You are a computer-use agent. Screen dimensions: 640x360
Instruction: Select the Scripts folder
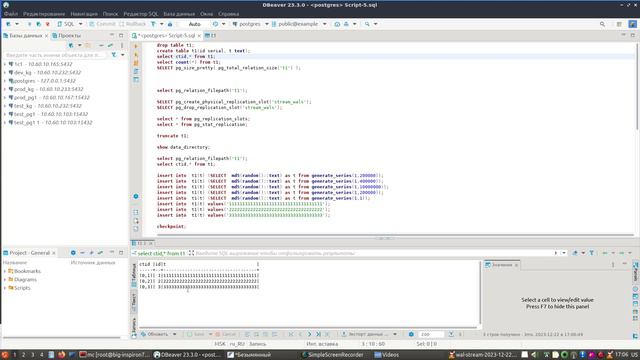(x=19, y=288)
